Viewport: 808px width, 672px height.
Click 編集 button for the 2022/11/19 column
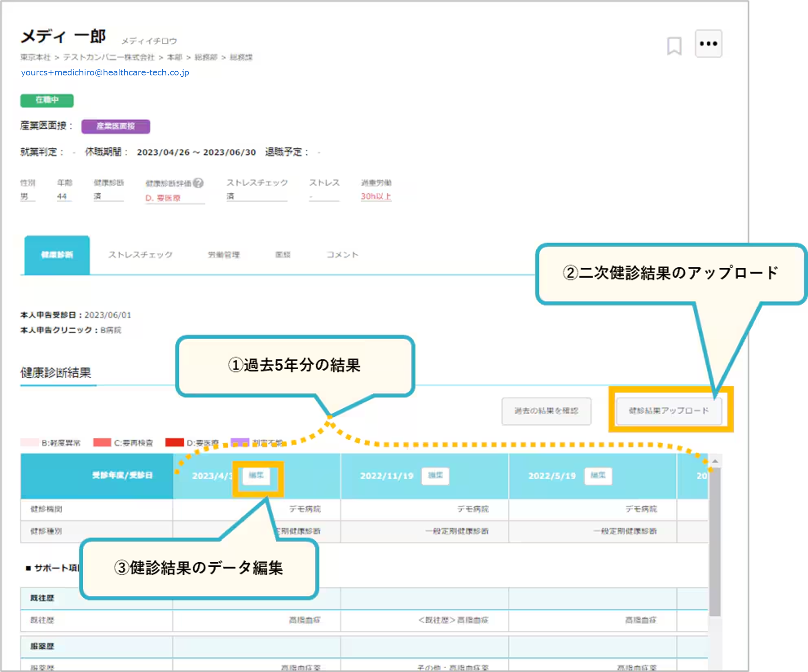tap(435, 476)
